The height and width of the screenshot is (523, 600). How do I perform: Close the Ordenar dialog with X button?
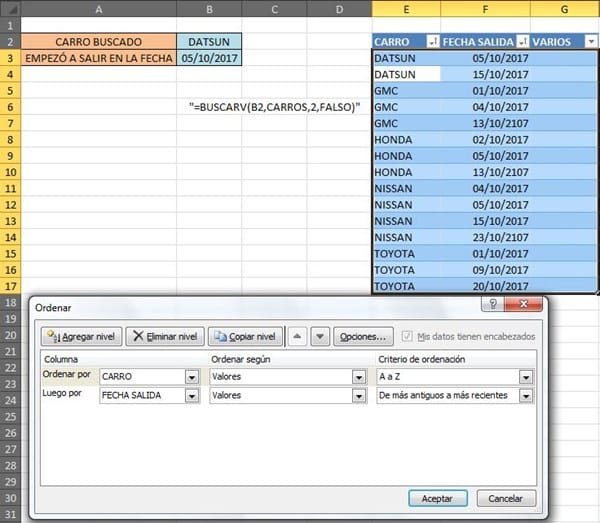click(x=524, y=304)
